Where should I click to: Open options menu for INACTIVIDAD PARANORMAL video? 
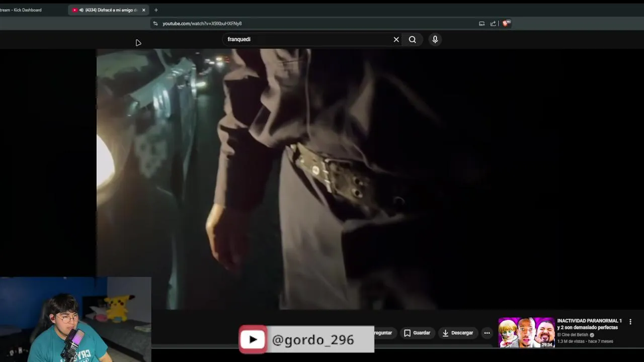point(630,322)
